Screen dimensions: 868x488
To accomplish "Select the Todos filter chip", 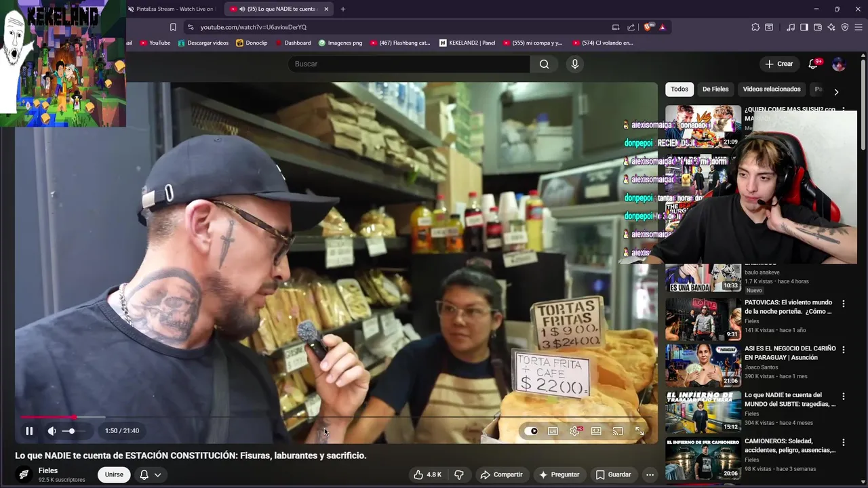I will (679, 89).
